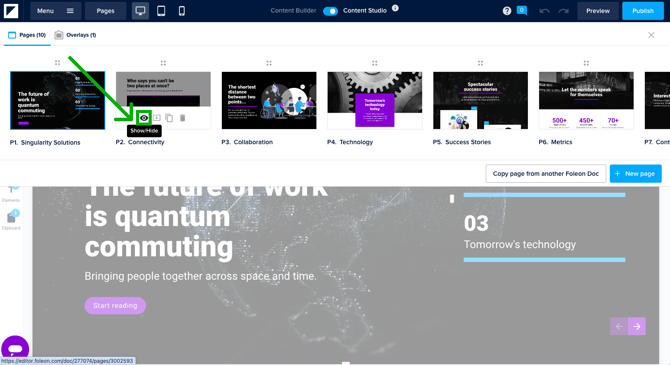
Task: Switch to Overlays (1) tab
Action: coord(75,35)
